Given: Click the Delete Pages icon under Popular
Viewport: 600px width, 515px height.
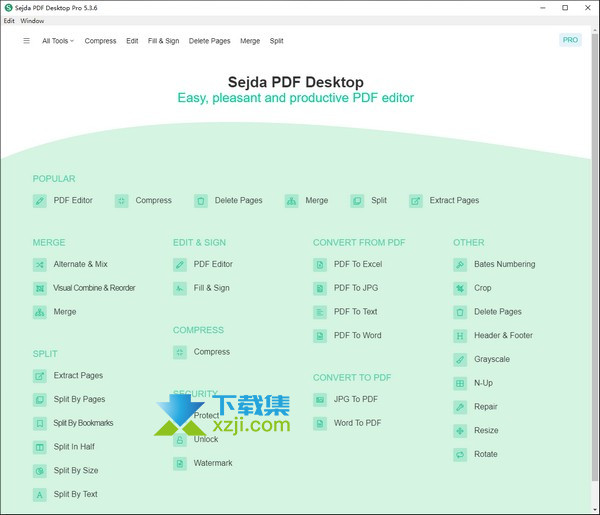Looking at the screenshot, I should click(201, 201).
